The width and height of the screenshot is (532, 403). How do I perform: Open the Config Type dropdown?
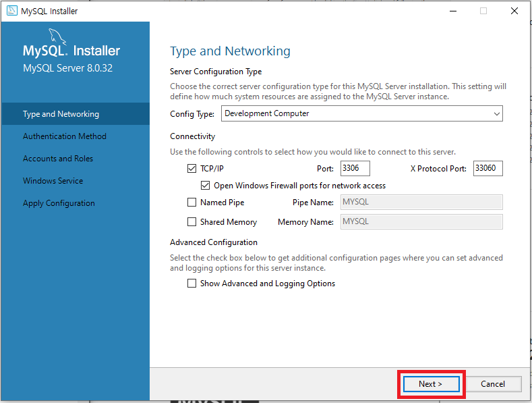coord(361,113)
